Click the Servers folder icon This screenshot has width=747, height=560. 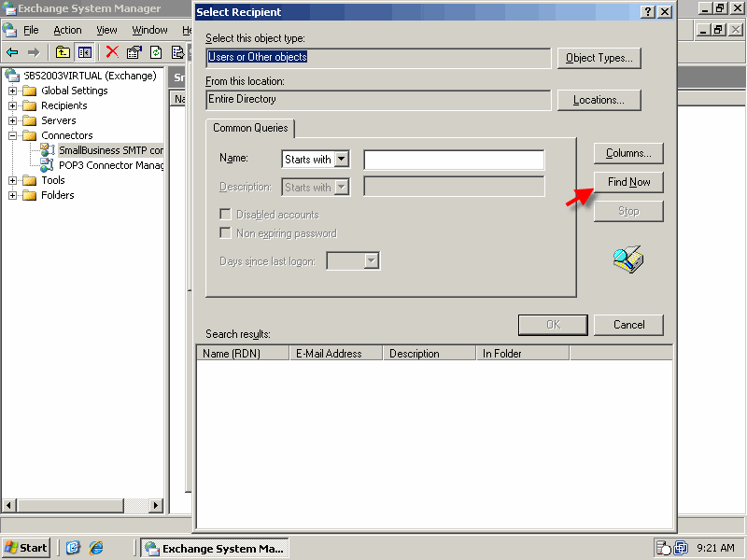(x=30, y=120)
